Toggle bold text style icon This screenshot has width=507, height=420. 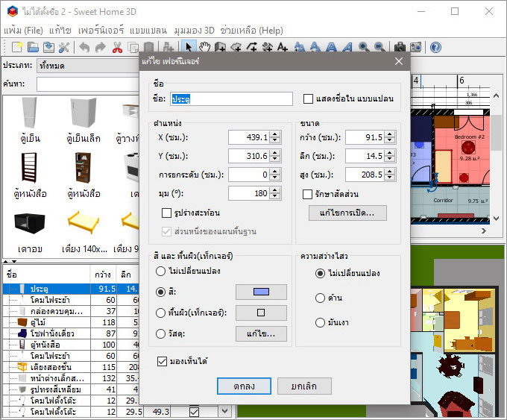[331, 47]
